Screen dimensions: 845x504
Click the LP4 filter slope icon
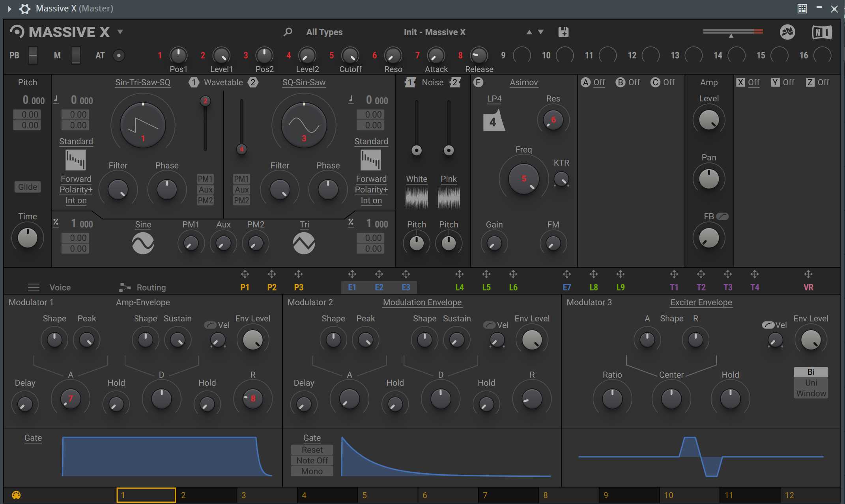(x=494, y=120)
